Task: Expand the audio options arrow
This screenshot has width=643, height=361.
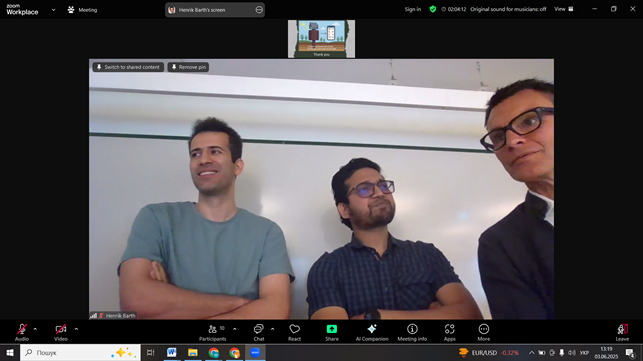Action: (35, 329)
